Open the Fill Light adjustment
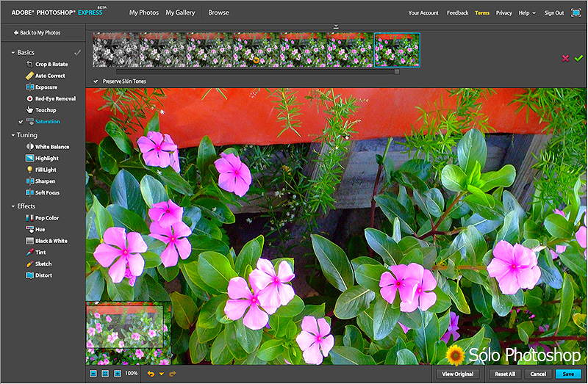The height and width of the screenshot is (384, 588). tap(41, 170)
